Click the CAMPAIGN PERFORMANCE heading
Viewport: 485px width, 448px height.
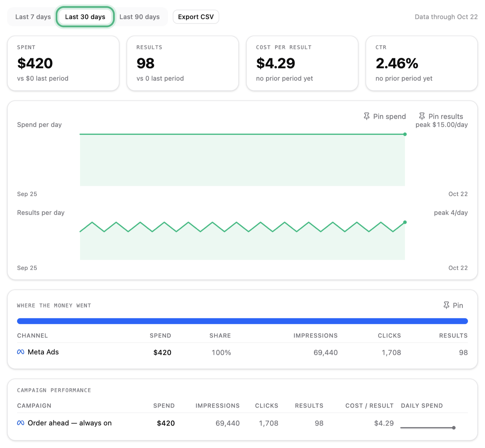pos(54,390)
